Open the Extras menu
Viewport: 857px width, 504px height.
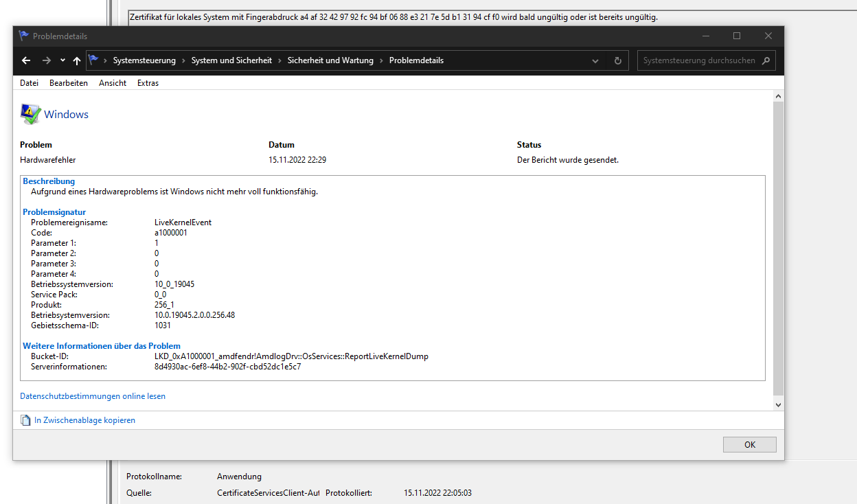pos(148,83)
